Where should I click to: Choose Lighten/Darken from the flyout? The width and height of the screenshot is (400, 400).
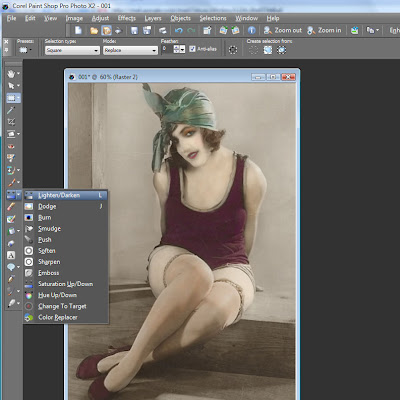(x=66, y=195)
